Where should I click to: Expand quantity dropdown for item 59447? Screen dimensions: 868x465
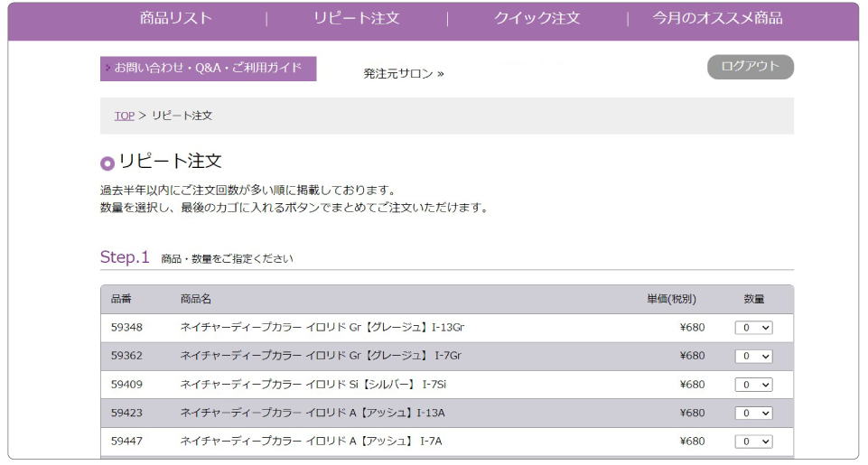[753, 442]
